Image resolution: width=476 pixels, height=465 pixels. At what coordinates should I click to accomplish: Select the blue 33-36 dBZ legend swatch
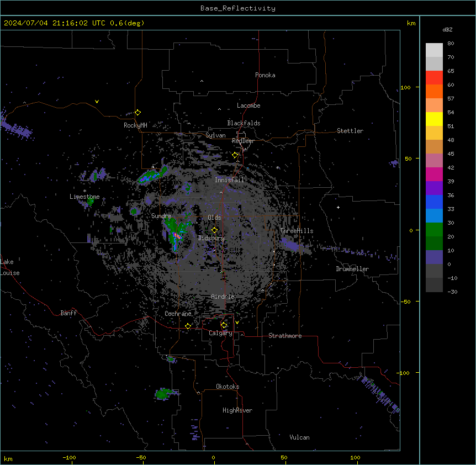pyautogui.click(x=434, y=202)
